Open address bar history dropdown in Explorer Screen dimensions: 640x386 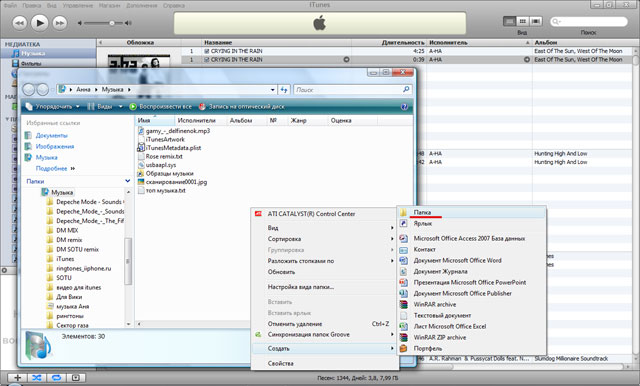click(272, 90)
